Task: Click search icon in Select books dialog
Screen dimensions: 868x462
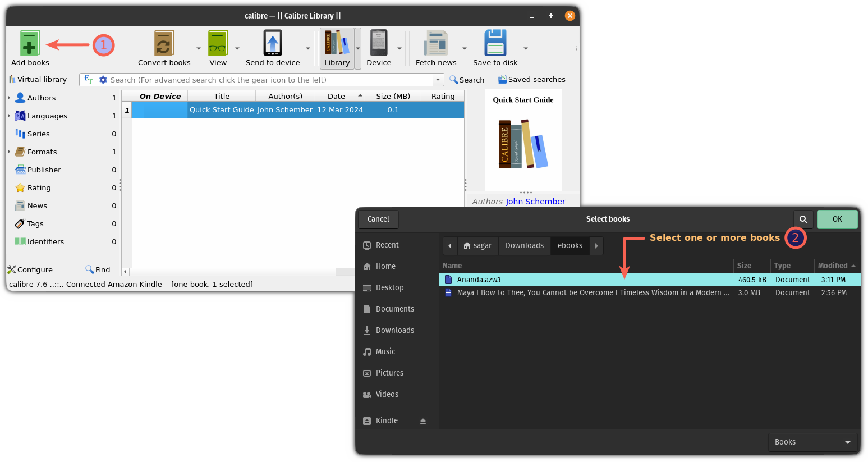Action: (x=803, y=219)
